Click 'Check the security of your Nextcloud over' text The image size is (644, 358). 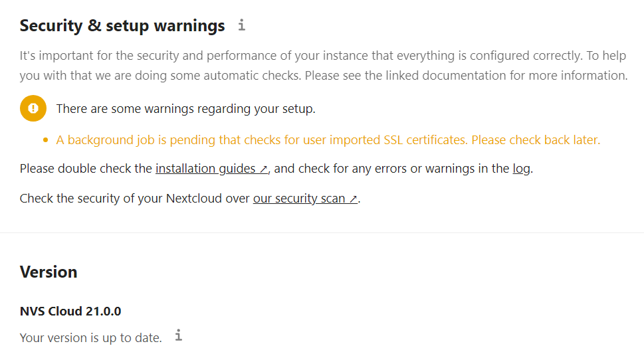(x=135, y=198)
